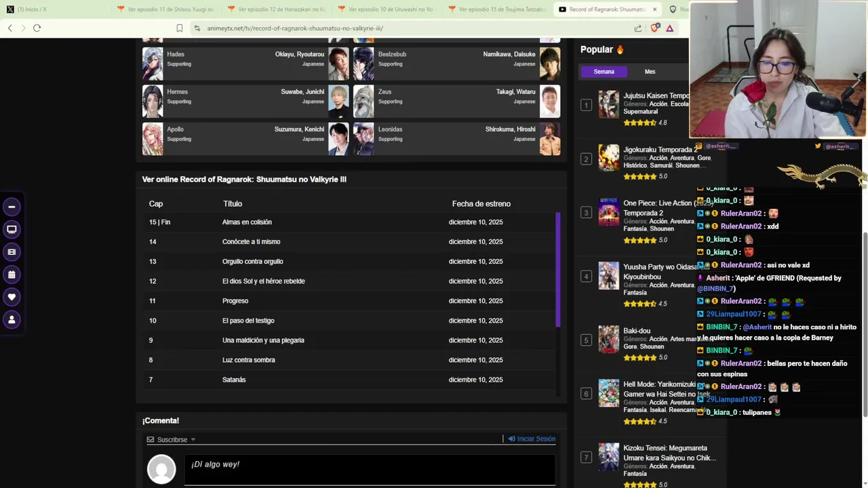
Task: Click the ¡Dí algo wey! comment box
Action: pos(370,468)
